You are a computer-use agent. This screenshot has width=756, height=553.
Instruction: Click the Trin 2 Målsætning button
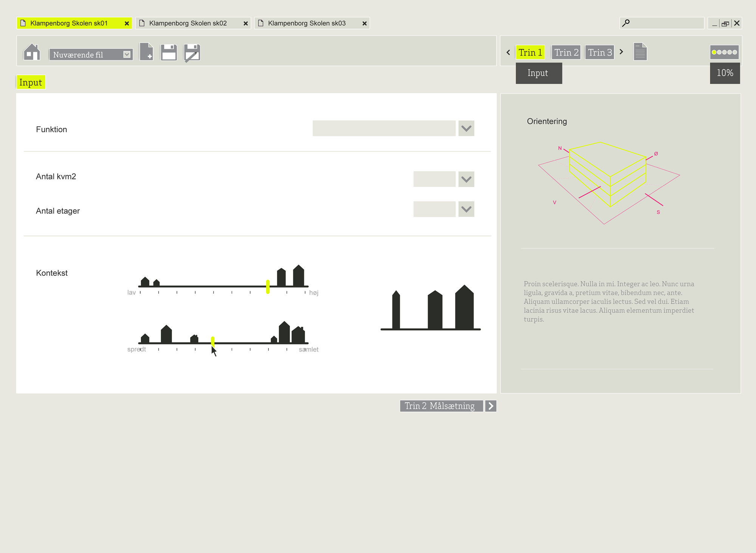pyautogui.click(x=441, y=406)
